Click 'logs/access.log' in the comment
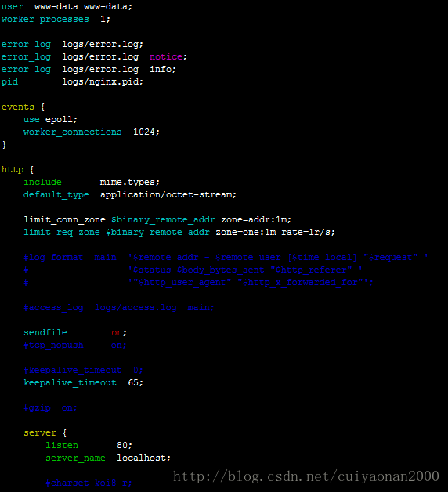The image size is (448, 492). point(135,308)
